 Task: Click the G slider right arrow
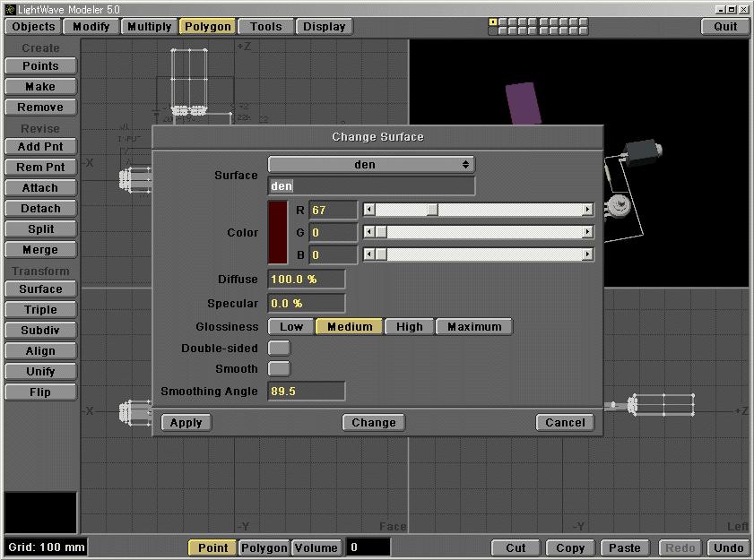pyautogui.click(x=588, y=232)
